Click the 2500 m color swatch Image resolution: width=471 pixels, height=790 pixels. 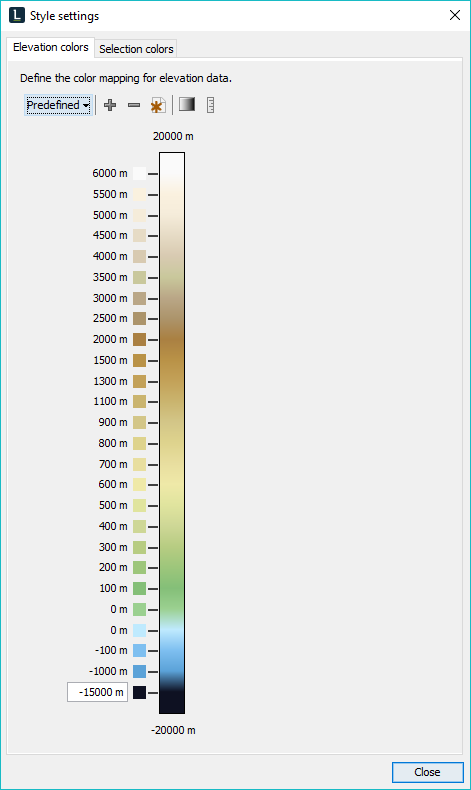tap(140, 318)
